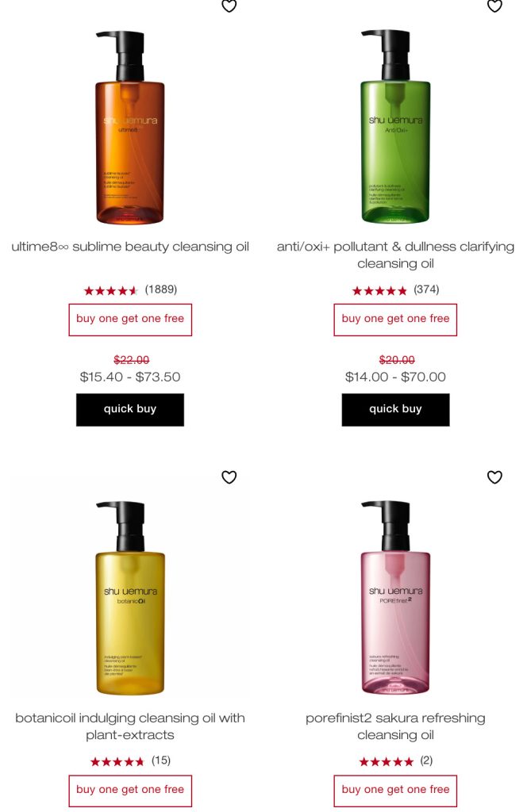Image resolution: width=527 pixels, height=812 pixels.
Task: Favorite the anti/oxi+ cleansing oil heart icon
Action: 495,6
